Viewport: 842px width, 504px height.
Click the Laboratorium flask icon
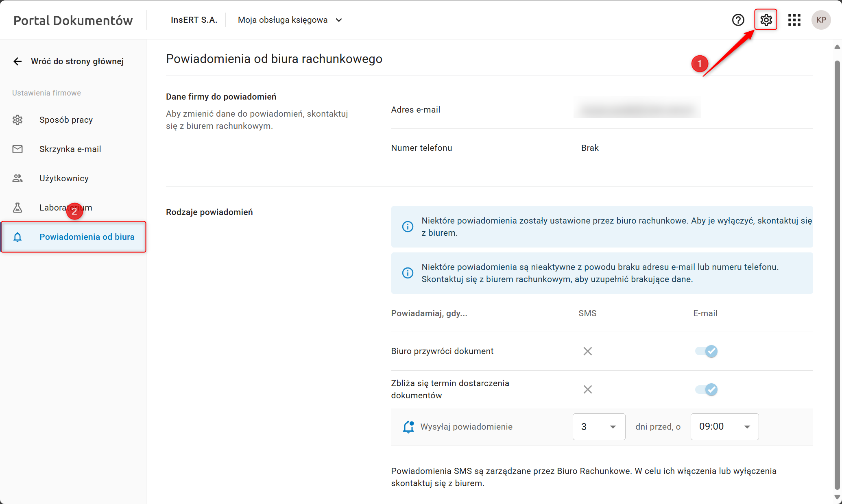[x=17, y=208]
